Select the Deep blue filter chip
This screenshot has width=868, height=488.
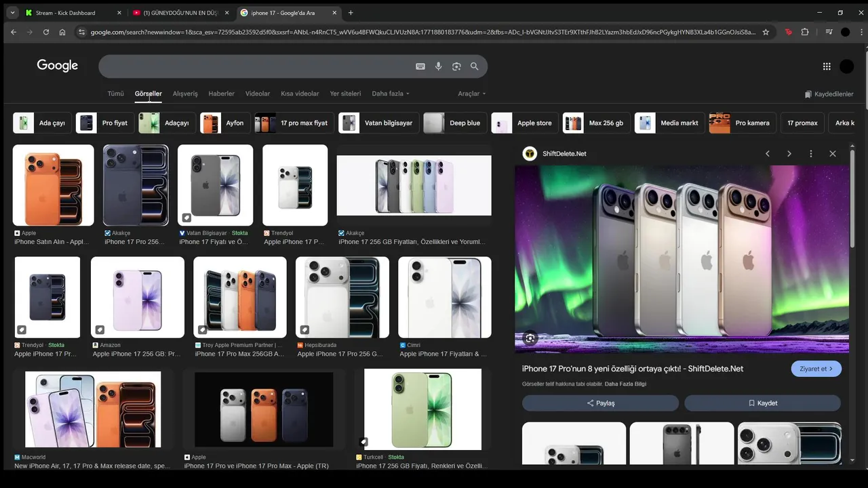tap(455, 123)
